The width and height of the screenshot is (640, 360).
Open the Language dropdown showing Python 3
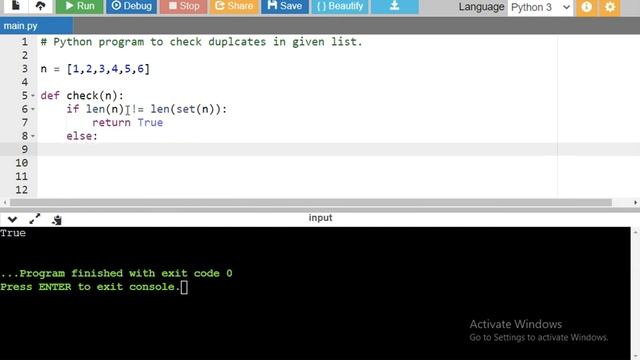point(540,7)
